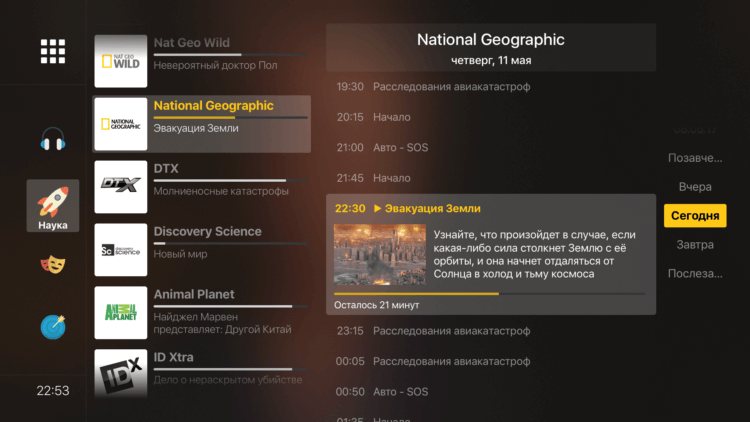Click the Невероятный доктор Пол program text
Image resolution: width=750 pixels, height=422 pixels.
click(x=215, y=65)
